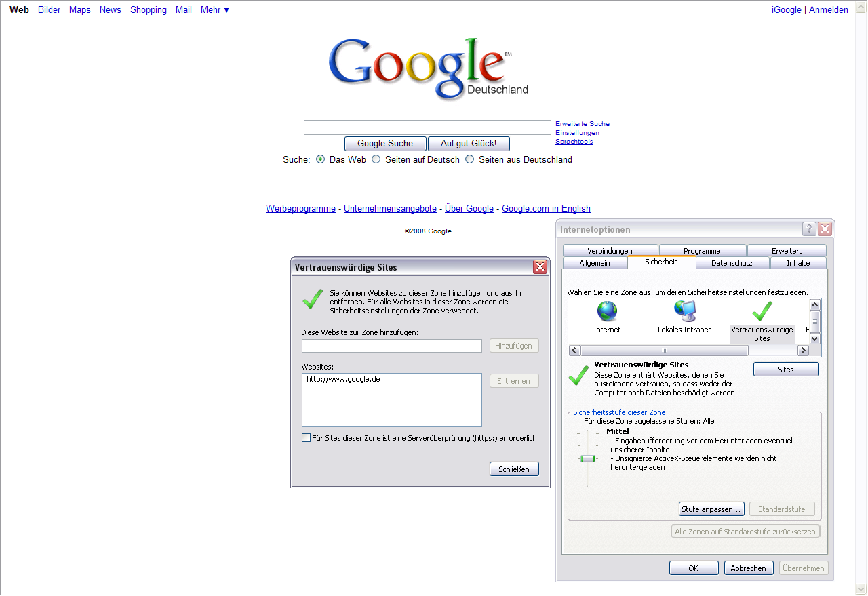Open the Erweitert tab
The image size is (868, 596).
pyautogui.click(x=786, y=251)
